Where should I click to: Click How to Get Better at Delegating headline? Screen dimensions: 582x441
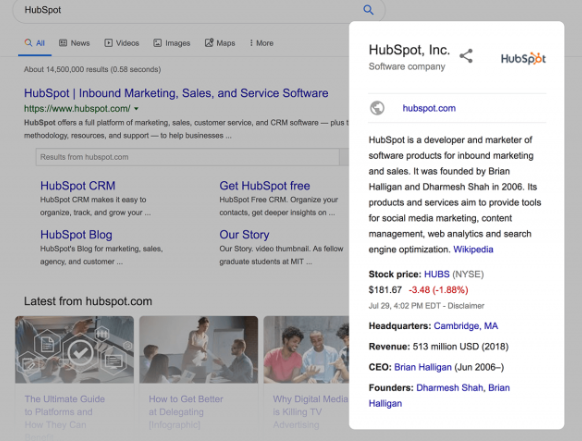(x=186, y=412)
